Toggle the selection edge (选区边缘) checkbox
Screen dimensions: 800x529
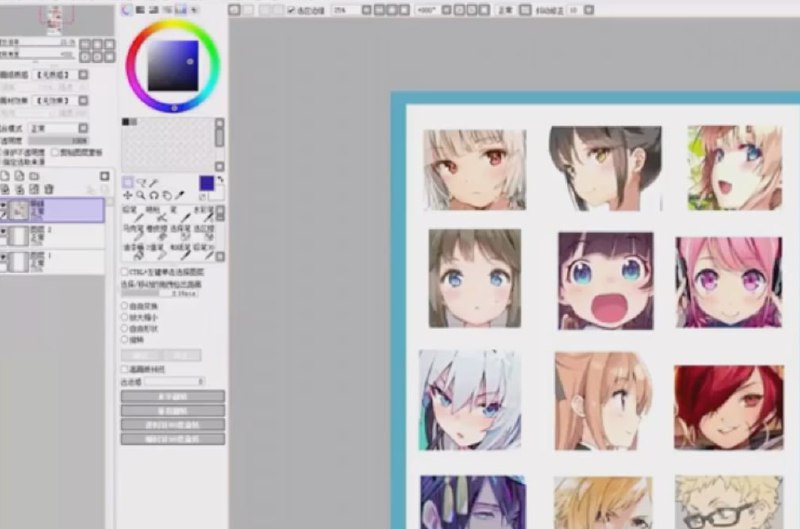(x=291, y=10)
